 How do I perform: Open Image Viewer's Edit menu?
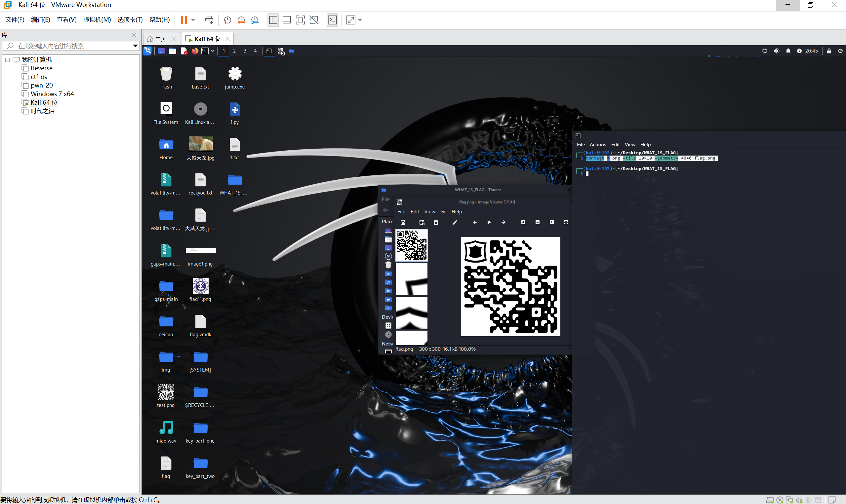[x=415, y=212]
